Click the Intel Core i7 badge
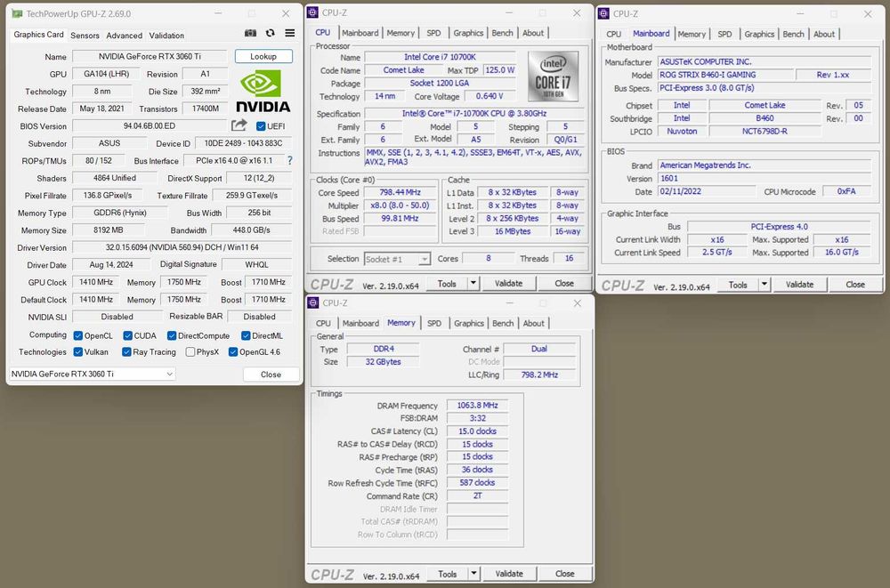 pos(553,77)
